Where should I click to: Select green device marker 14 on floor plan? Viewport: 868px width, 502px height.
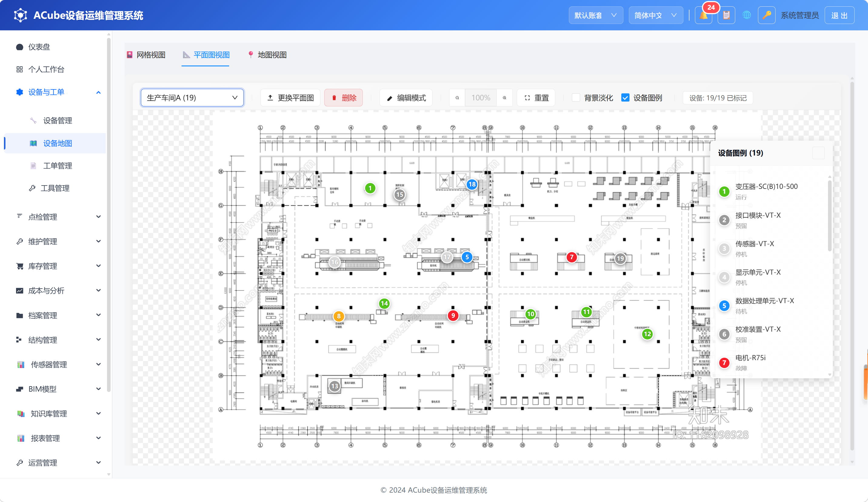pyautogui.click(x=384, y=303)
